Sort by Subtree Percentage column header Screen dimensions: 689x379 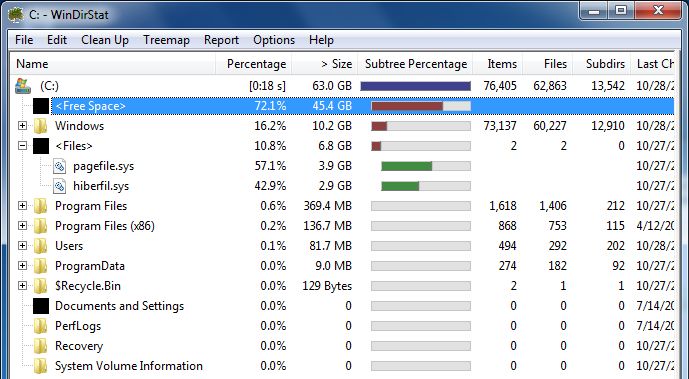[415, 64]
